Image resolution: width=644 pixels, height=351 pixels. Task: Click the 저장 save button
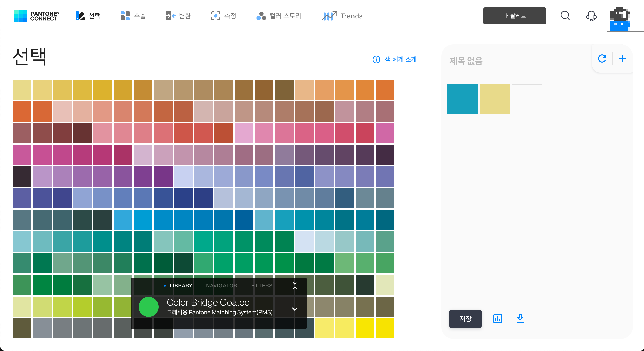click(465, 319)
